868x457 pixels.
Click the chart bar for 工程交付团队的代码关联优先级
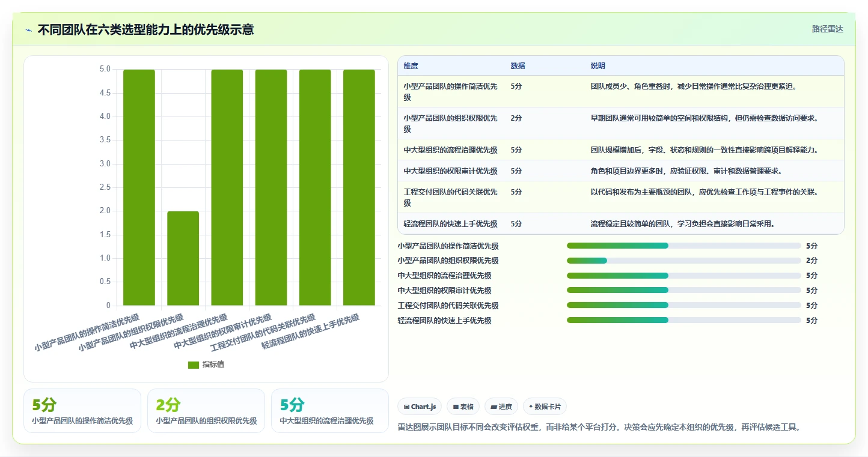pyautogui.click(x=315, y=187)
